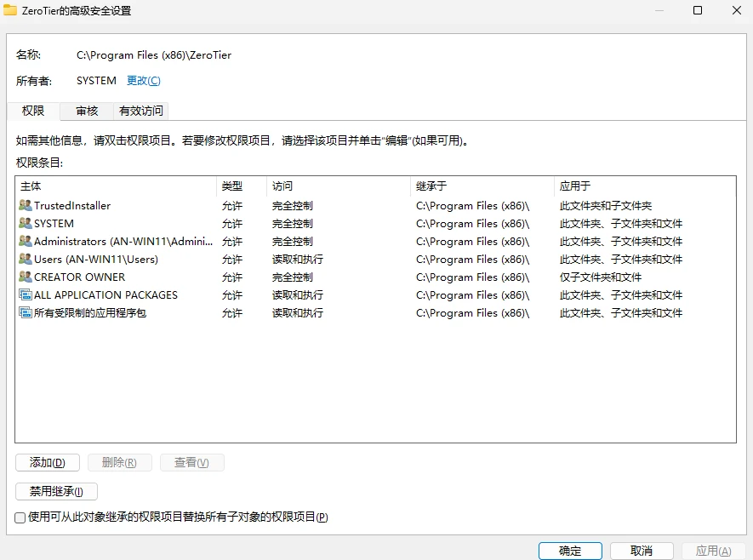Open the 有效访问 tab
The image size is (753, 560).
pos(141,111)
